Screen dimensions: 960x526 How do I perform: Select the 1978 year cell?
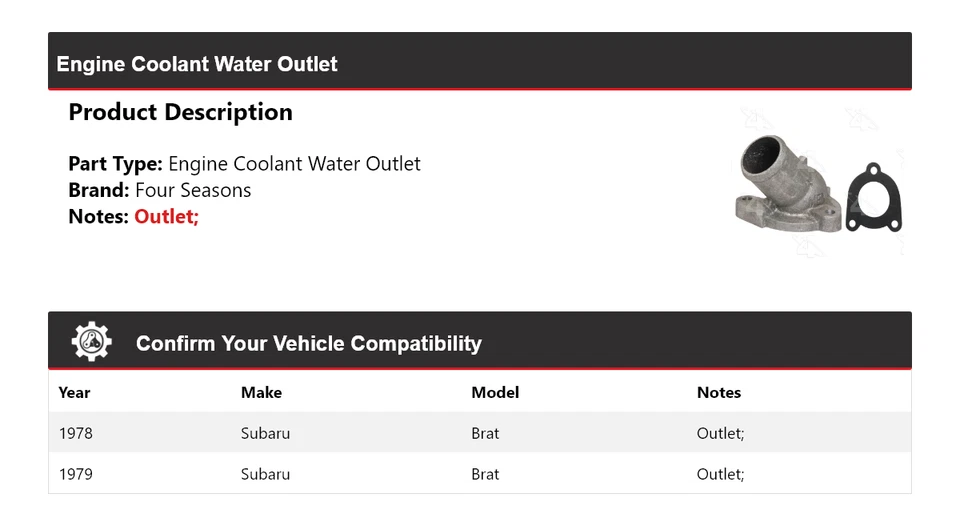click(x=76, y=433)
